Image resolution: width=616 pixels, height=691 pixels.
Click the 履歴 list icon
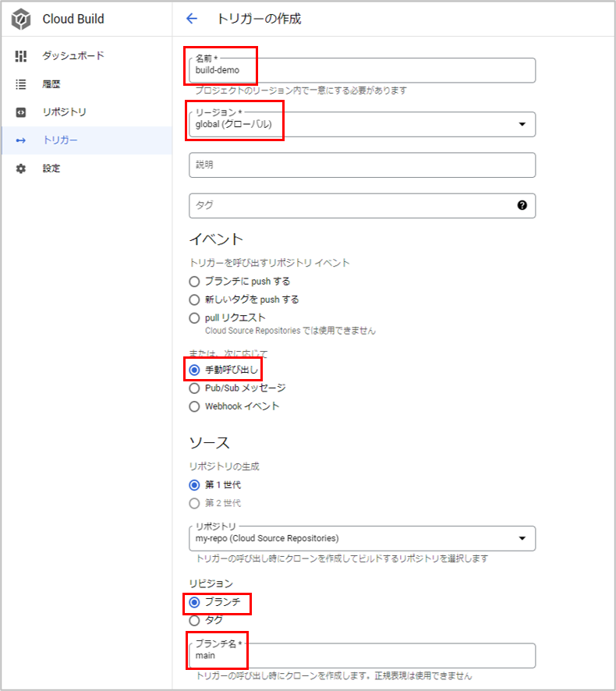(x=21, y=84)
